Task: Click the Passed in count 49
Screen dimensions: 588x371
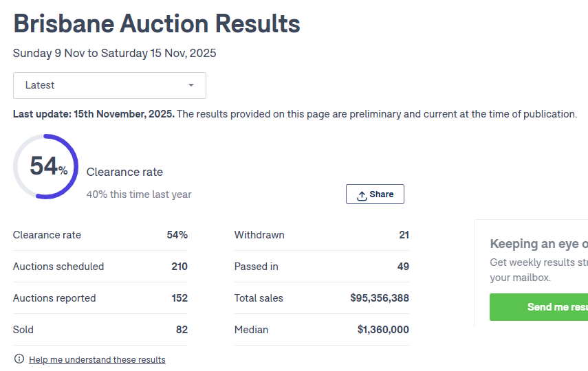Action: tap(403, 267)
